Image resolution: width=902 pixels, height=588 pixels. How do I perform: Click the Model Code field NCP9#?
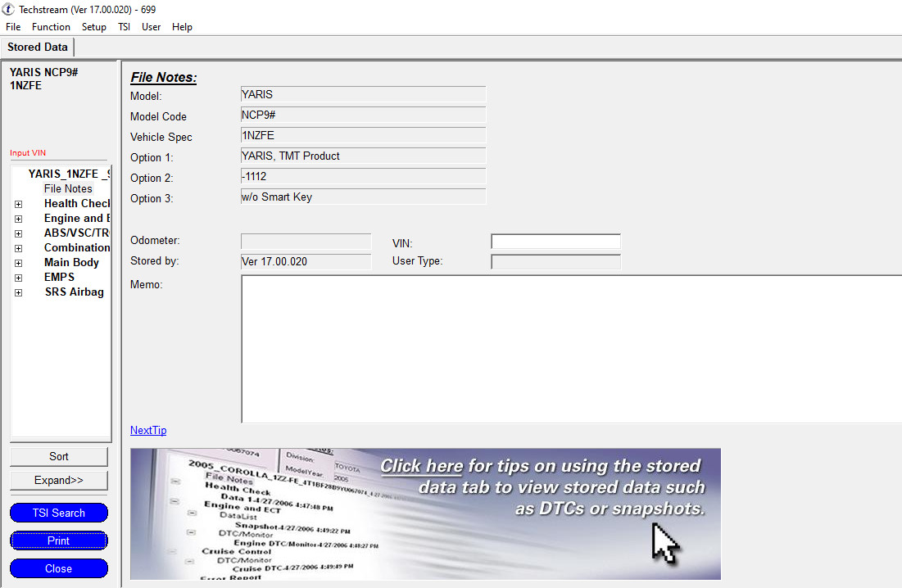(363, 115)
